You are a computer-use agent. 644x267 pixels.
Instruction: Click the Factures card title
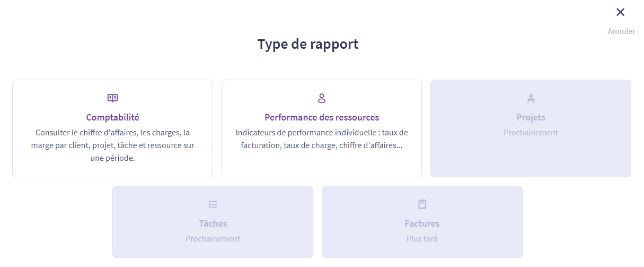422,223
